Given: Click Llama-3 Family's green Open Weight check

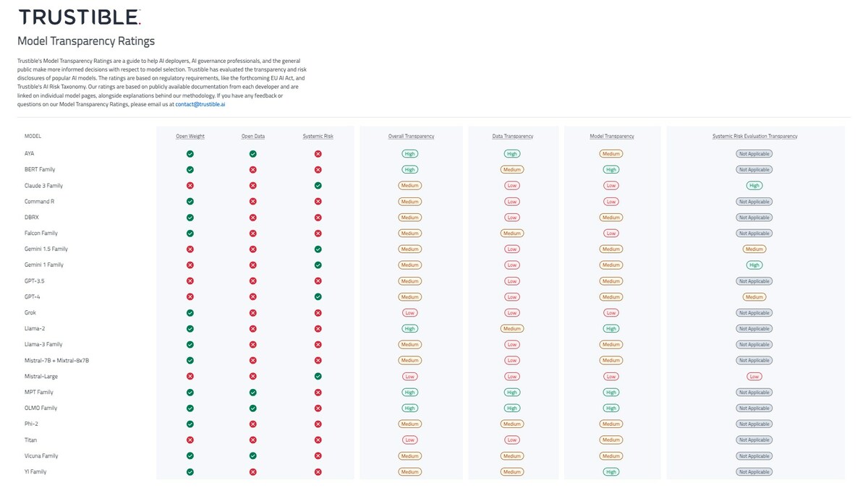Looking at the screenshot, I should (x=190, y=345).
